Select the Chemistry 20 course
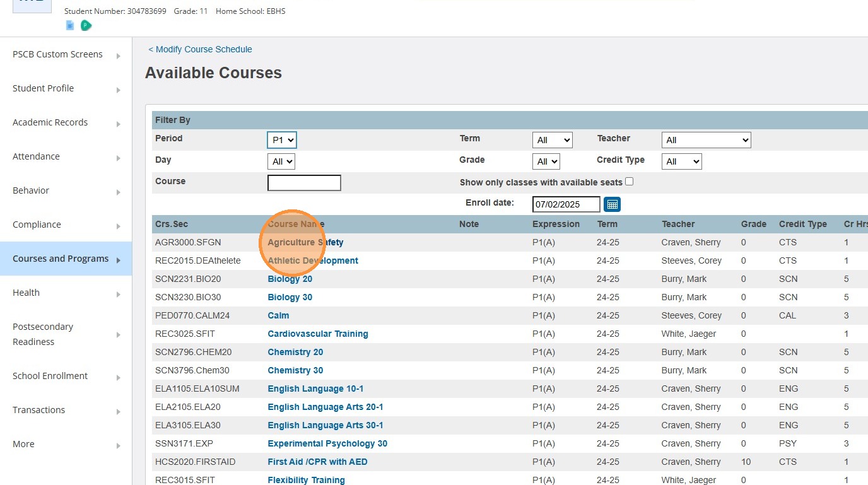This screenshot has height=485, width=868. pyautogui.click(x=295, y=352)
